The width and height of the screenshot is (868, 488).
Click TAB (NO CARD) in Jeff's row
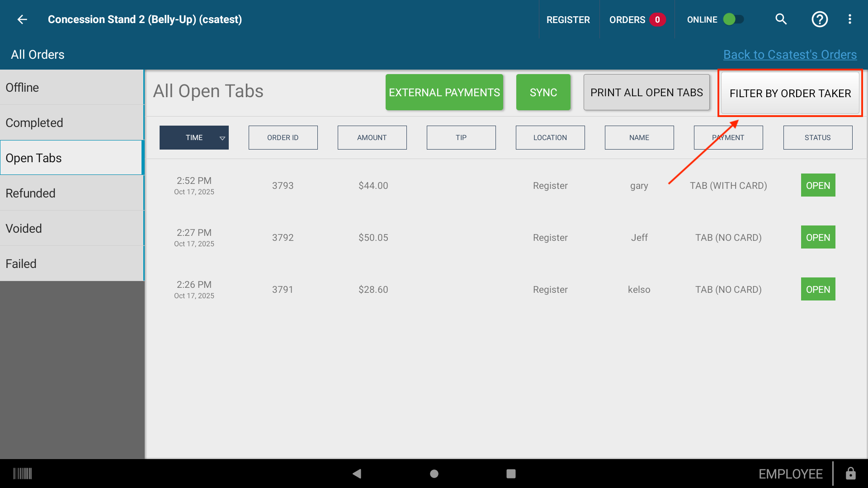point(728,238)
